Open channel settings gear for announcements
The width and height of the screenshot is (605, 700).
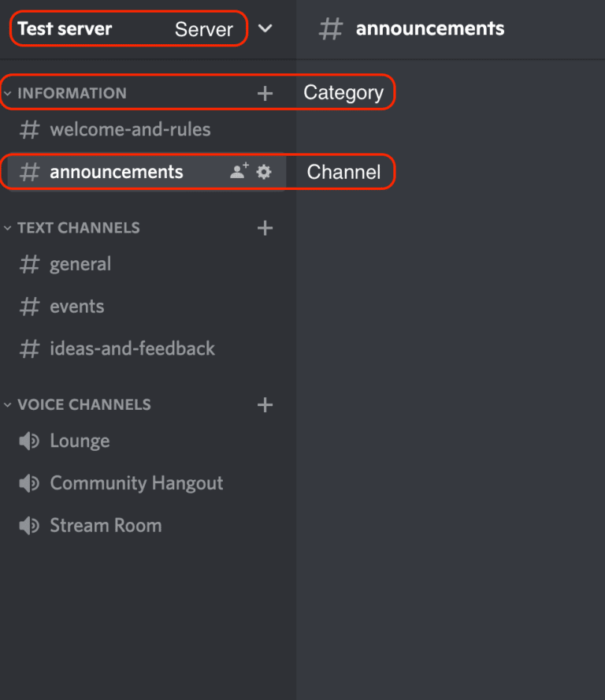[263, 171]
